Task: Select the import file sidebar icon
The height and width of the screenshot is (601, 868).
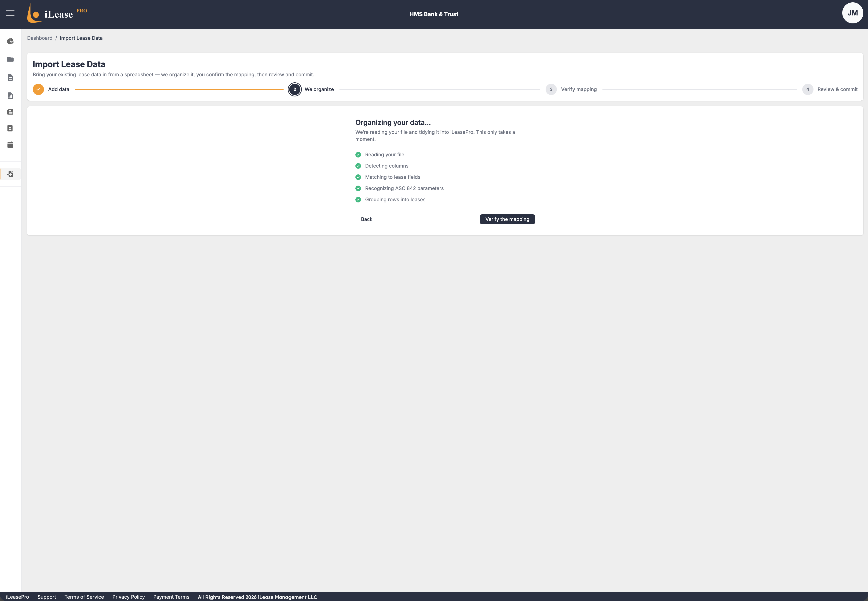Action: 10,174
